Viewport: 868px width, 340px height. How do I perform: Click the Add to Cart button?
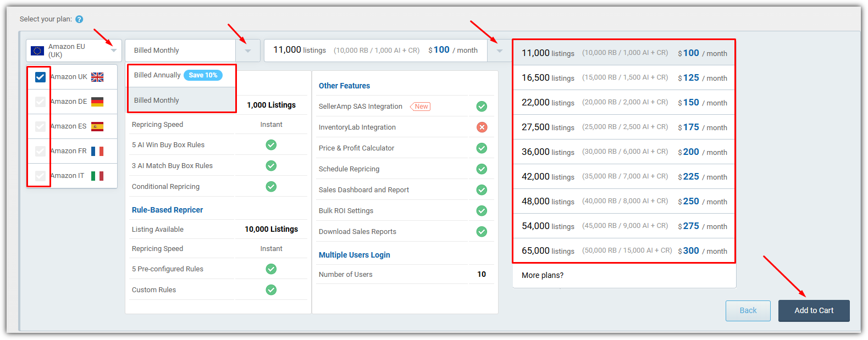point(814,311)
